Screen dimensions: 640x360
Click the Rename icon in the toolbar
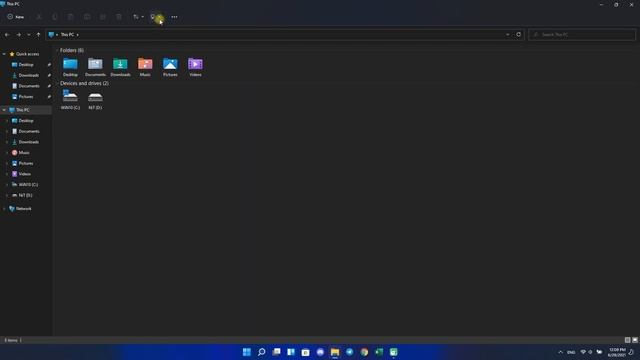pyautogui.click(x=87, y=17)
